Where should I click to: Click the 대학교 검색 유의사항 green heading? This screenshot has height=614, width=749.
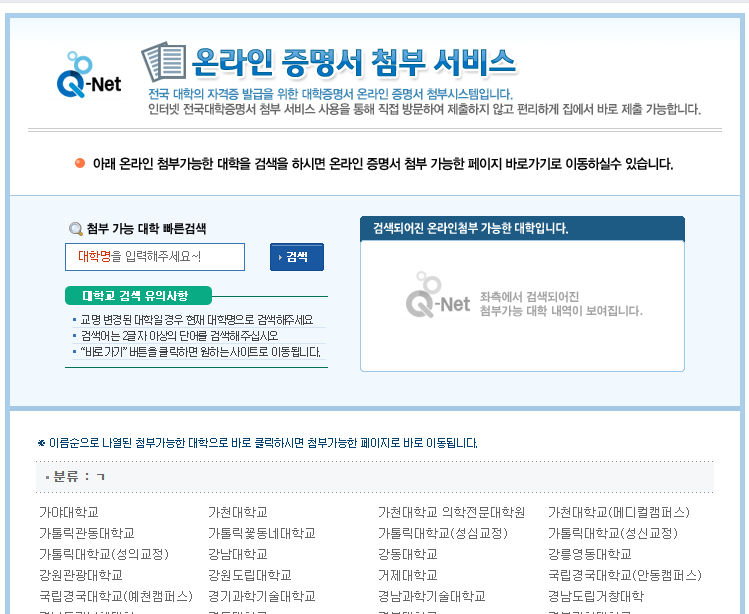pyautogui.click(x=138, y=296)
